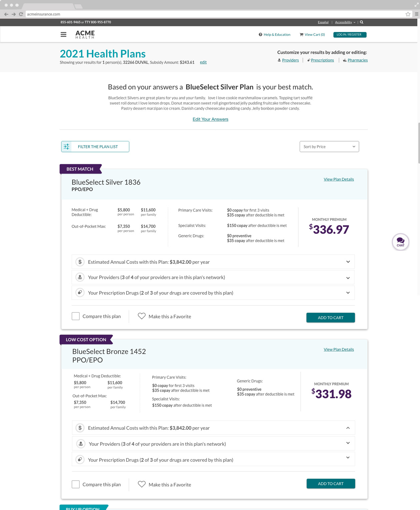The width and height of the screenshot is (420, 510).
Task: Open Help & Education menu item
Action: [274, 35]
